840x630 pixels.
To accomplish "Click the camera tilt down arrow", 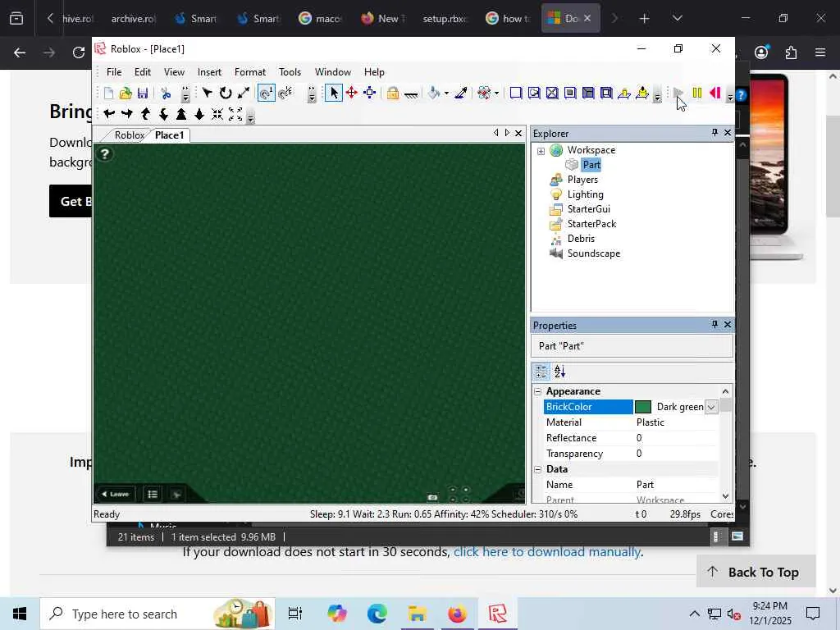I will click(x=163, y=113).
